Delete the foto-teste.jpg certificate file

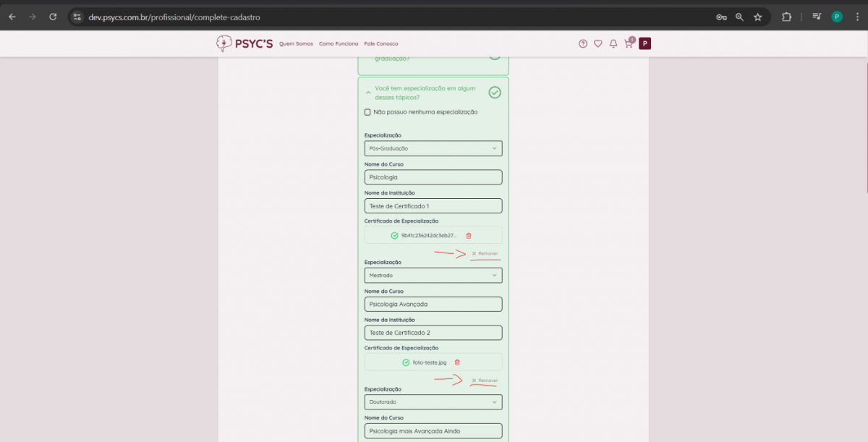click(x=457, y=362)
